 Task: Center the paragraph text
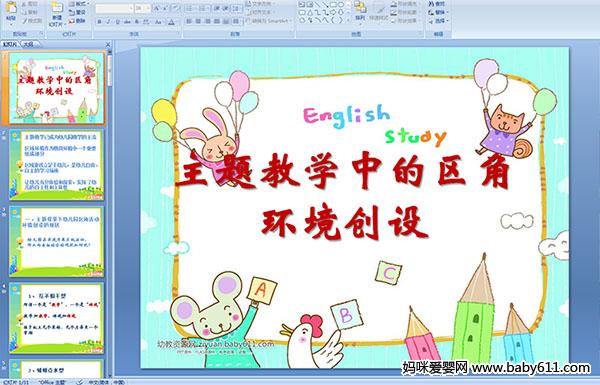(198, 21)
